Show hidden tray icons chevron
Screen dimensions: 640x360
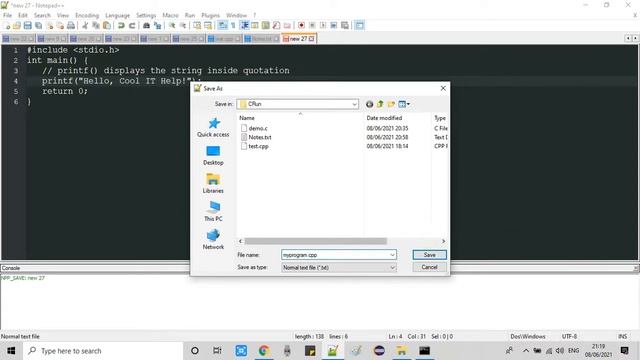pos(526,351)
